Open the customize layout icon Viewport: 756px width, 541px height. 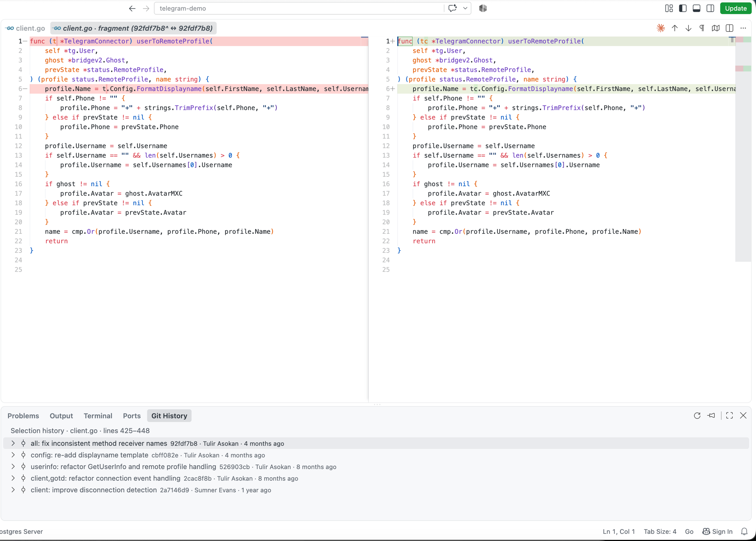point(669,8)
